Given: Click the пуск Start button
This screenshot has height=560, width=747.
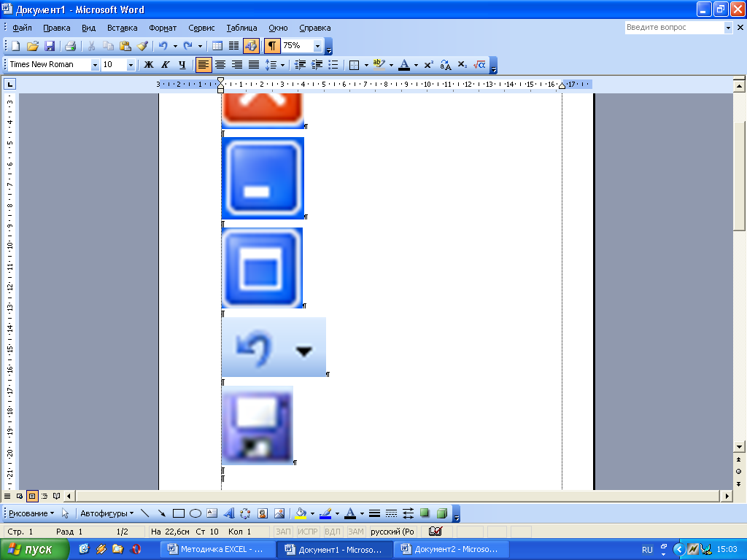Looking at the screenshot, I should pyautogui.click(x=34, y=550).
